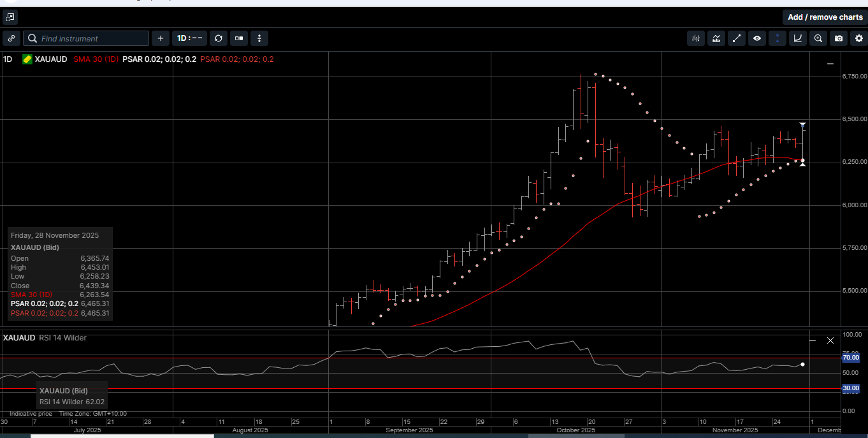
Task: Click the add instrument plus button
Action: (x=160, y=38)
